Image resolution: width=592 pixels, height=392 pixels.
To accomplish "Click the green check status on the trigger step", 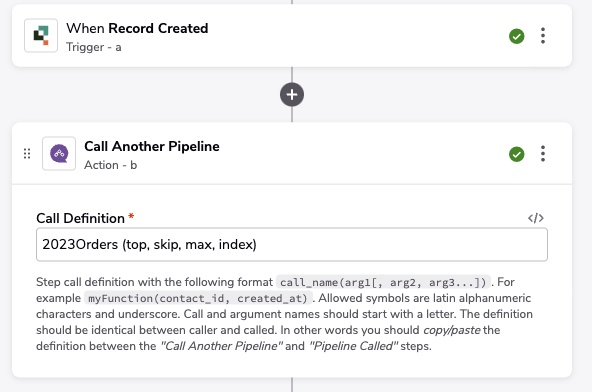I will 516,36.
